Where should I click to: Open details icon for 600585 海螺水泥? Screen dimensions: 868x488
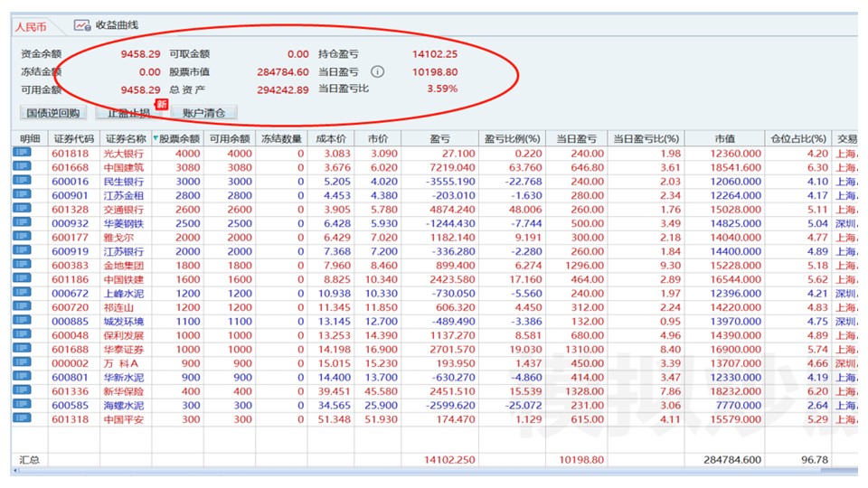pyautogui.click(x=22, y=405)
